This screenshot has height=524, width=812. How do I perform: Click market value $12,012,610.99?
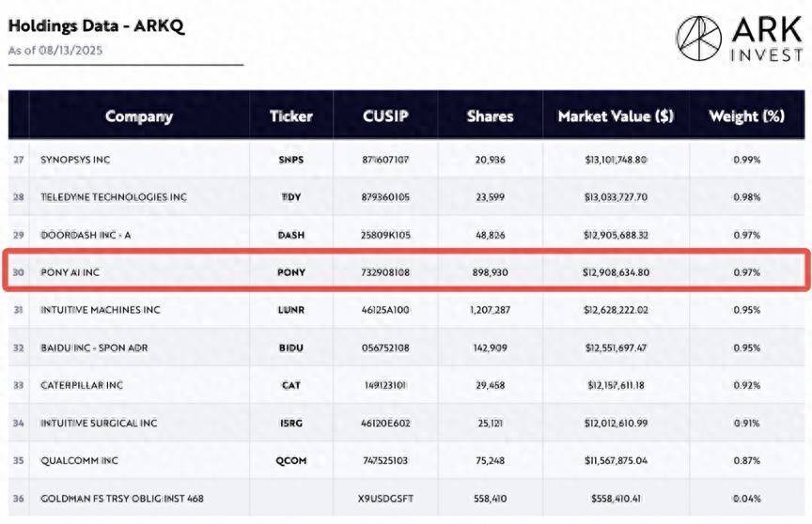616,423
